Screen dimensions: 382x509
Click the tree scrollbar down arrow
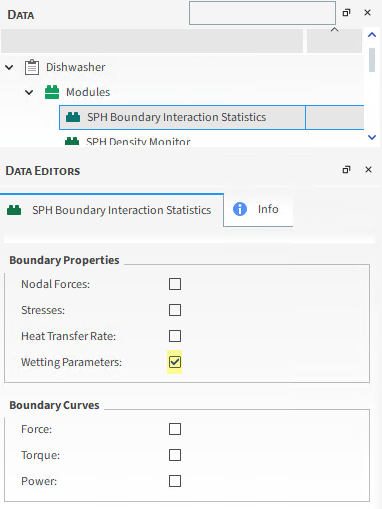[x=372, y=137]
